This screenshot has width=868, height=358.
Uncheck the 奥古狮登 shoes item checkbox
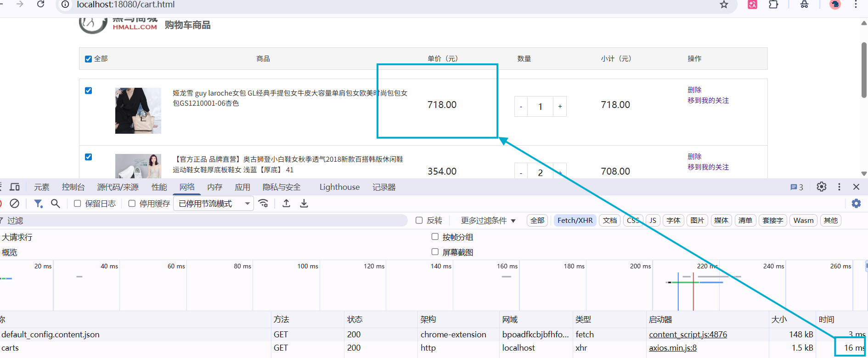(x=89, y=157)
